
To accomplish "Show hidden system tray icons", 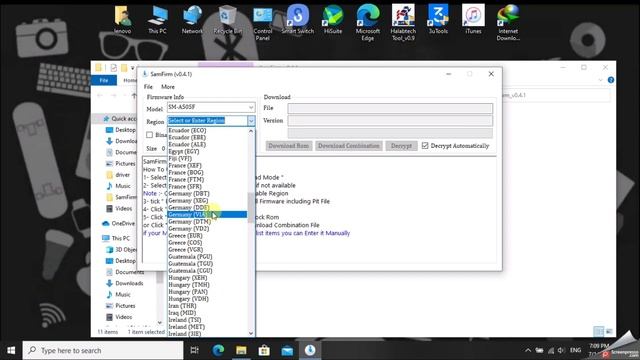I will [x=528, y=350].
